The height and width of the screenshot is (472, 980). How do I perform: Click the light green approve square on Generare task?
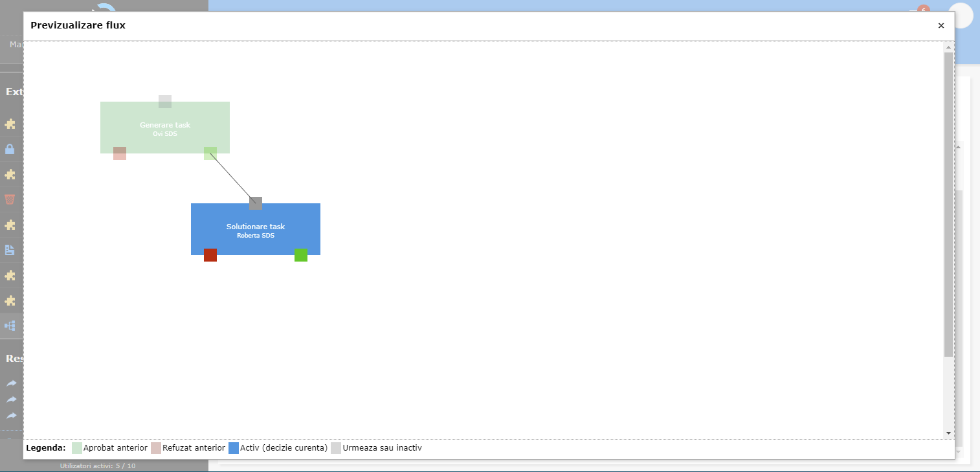(x=210, y=153)
